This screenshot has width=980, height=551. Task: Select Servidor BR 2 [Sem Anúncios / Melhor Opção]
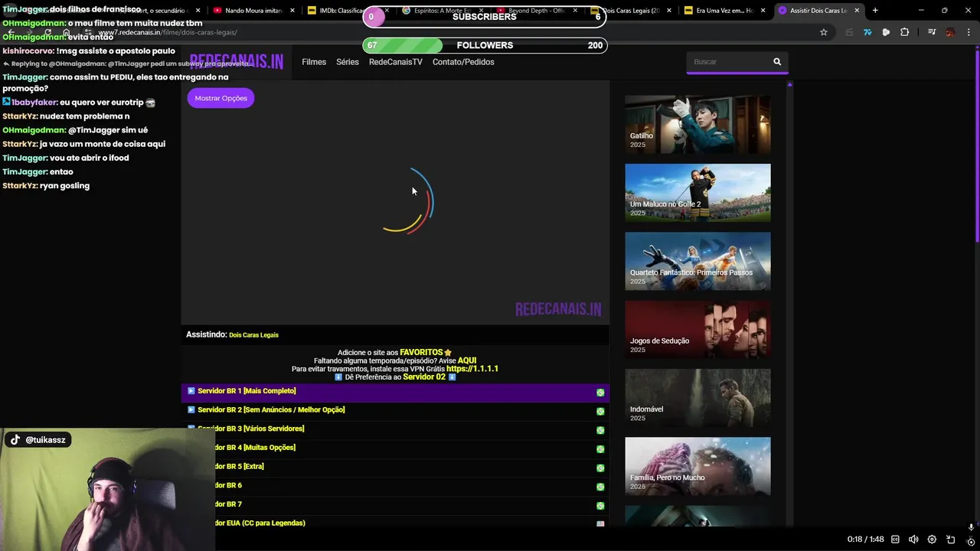(395, 410)
